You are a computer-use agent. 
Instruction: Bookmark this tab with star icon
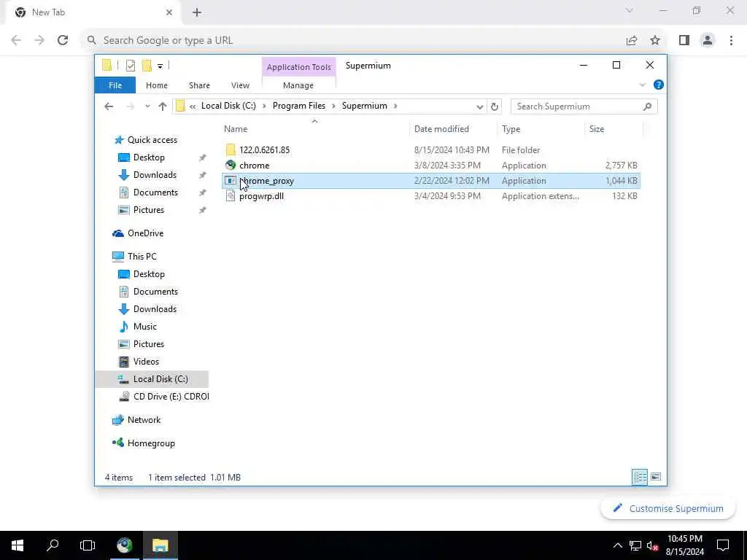coord(655,41)
